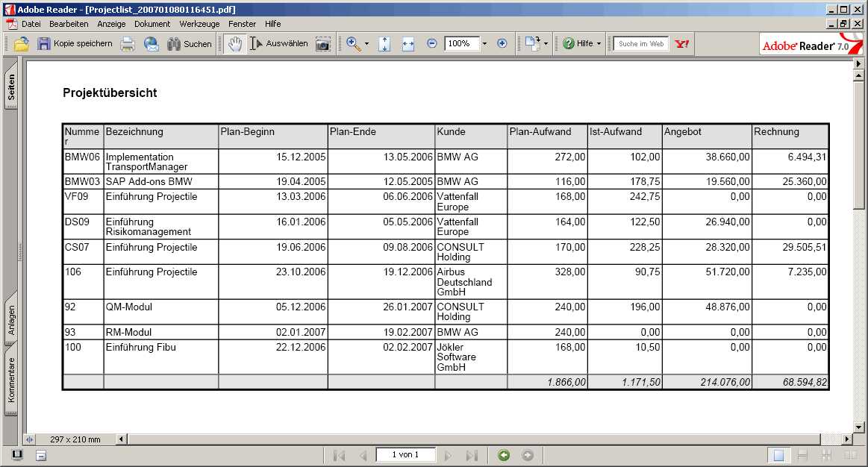Click Kopie speichern save button
Screen dimensions: 868x467
point(75,44)
